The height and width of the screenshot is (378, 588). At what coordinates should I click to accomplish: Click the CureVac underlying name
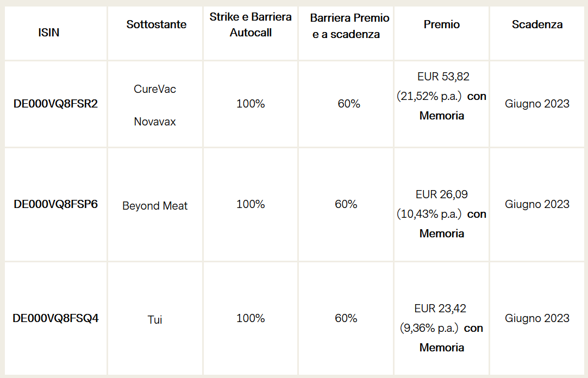click(155, 89)
